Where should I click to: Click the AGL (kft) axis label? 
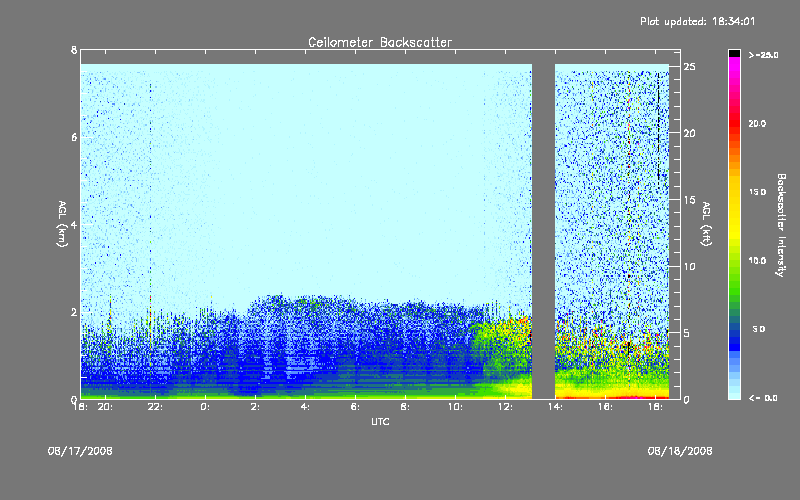(707, 224)
